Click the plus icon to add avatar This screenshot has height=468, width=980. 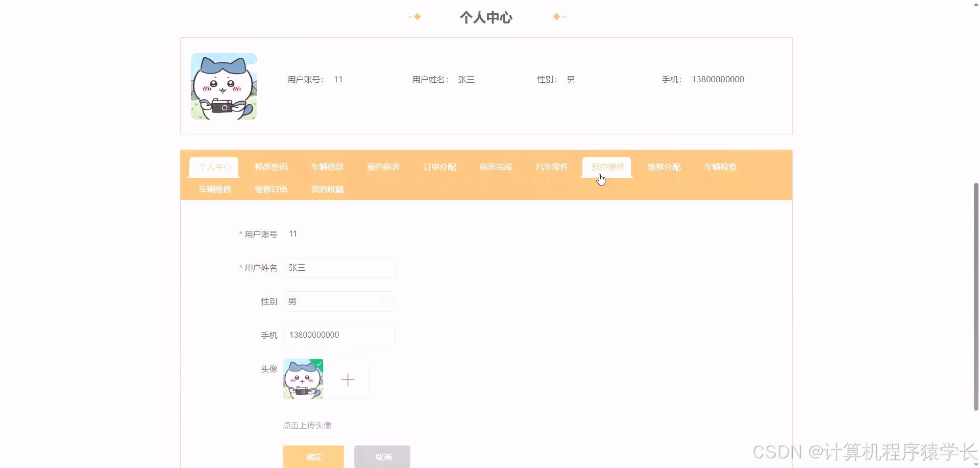click(x=348, y=379)
